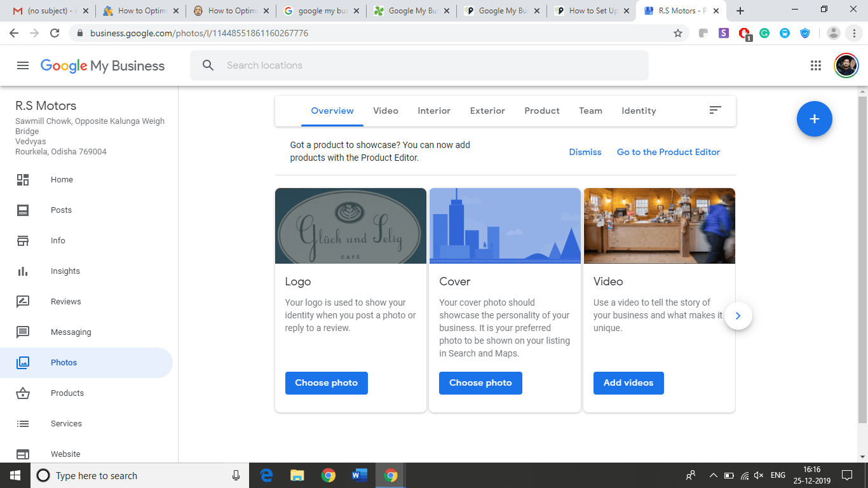868x488 pixels.
Task: Switch to the Video tab
Action: pos(386,111)
